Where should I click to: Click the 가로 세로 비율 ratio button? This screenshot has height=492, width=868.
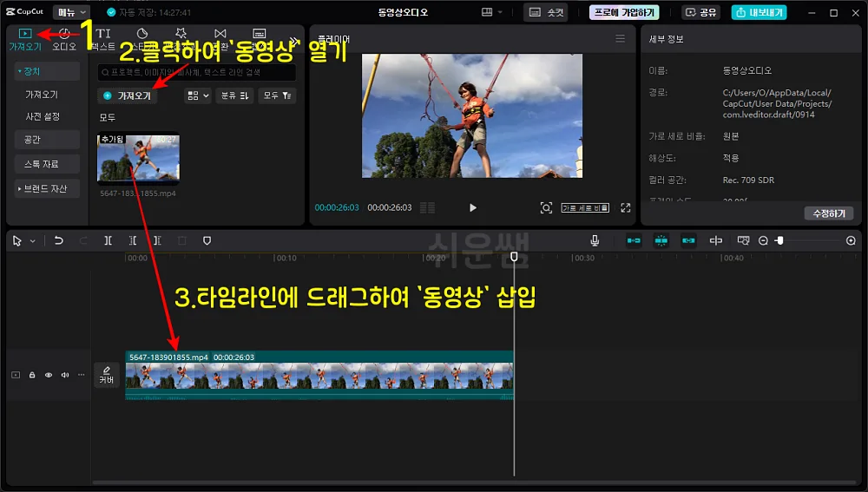tap(585, 208)
